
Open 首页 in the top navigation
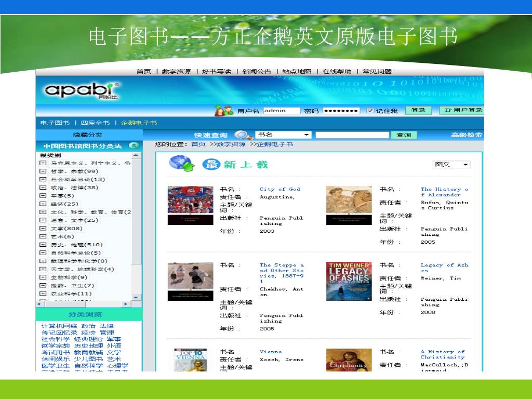tap(143, 71)
